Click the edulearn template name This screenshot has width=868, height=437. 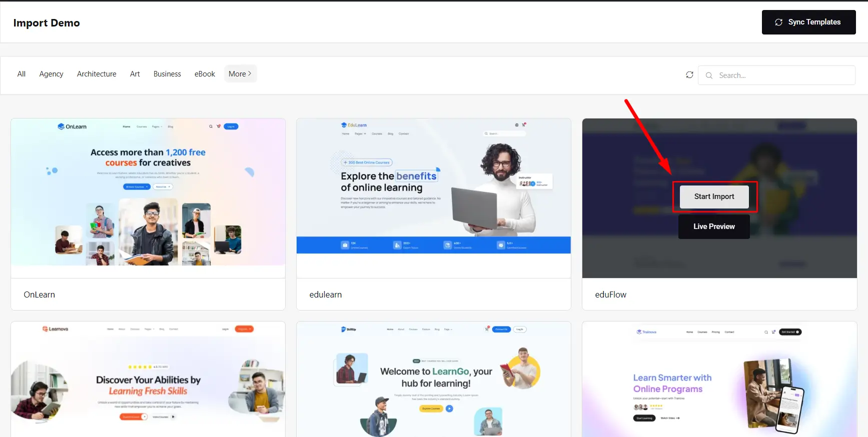(x=326, y=294)
